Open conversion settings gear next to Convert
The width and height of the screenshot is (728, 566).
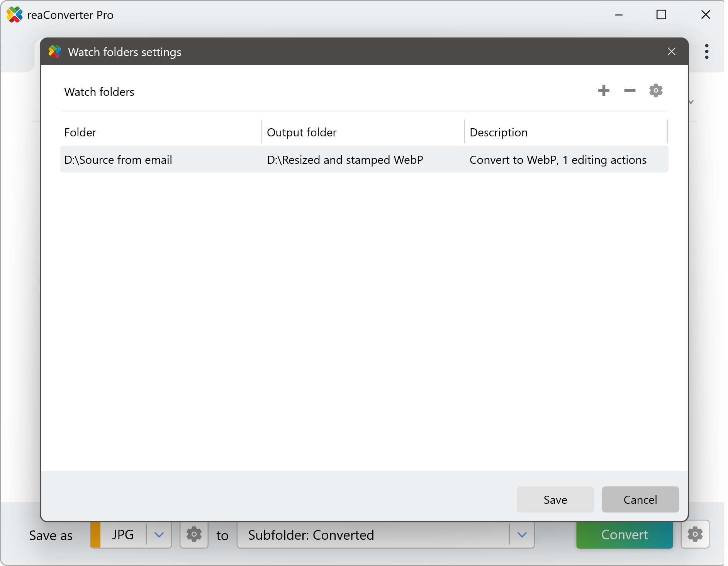(695, 534)
